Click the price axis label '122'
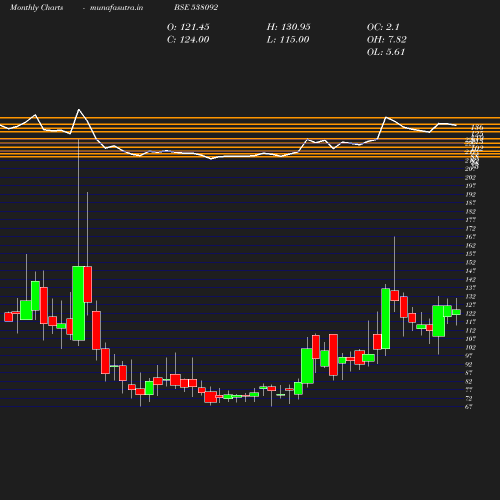 (x=470, y=313)
